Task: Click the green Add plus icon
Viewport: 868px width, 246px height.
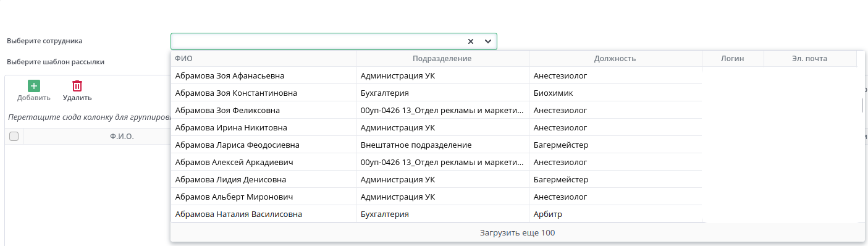Action: [34, 86]
